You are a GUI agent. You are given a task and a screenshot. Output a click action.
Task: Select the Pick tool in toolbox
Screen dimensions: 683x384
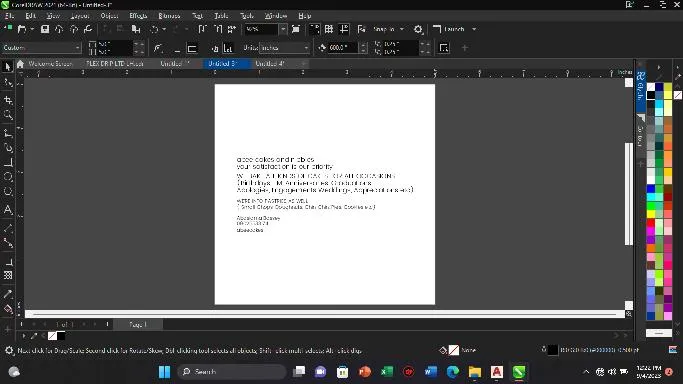[7, 67]
